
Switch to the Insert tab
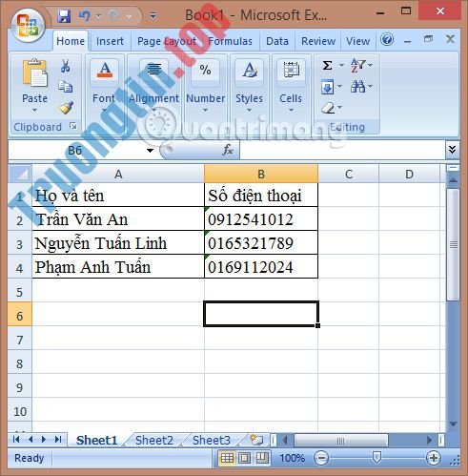110,41
